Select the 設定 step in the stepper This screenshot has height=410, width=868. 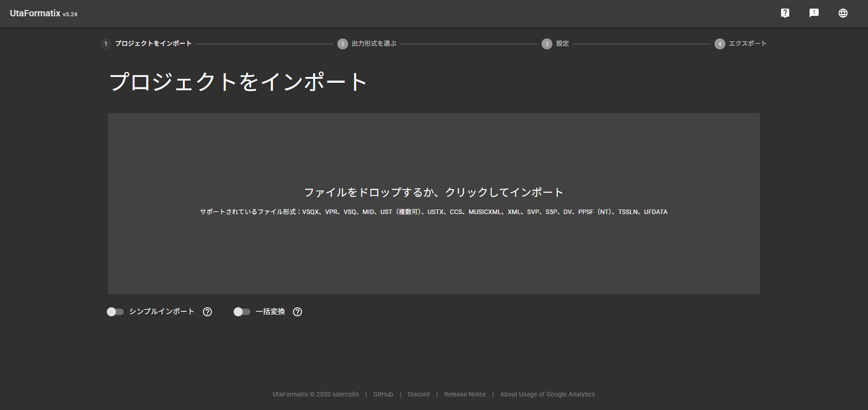click(562, 43)
